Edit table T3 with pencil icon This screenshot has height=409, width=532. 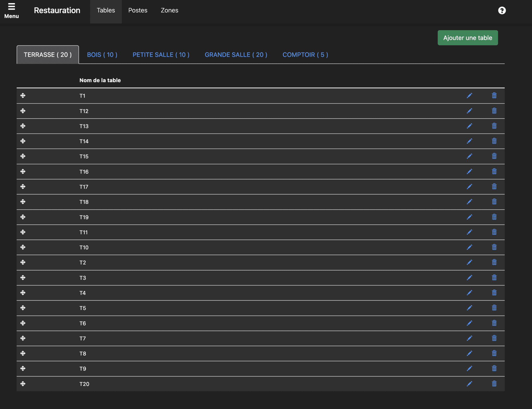[x=469, y=278]
